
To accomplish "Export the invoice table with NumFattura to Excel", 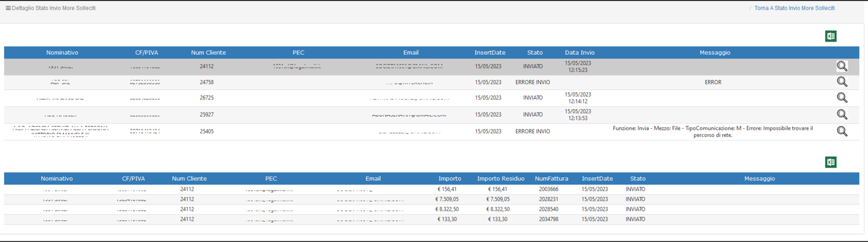I will [830, 162].
